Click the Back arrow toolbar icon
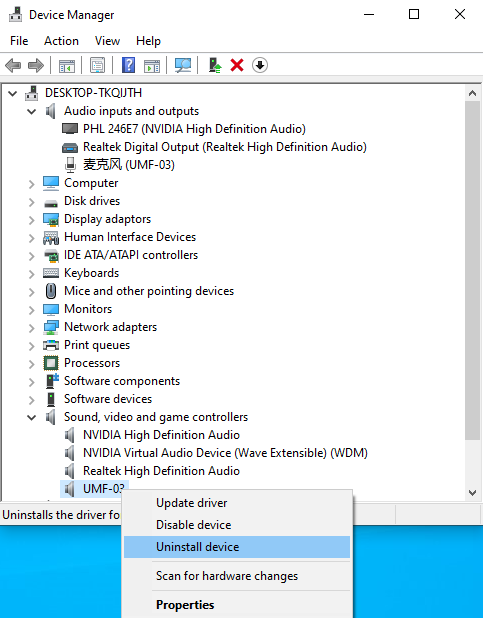Viewport: 483px width, 618px height. pos(13,65)
